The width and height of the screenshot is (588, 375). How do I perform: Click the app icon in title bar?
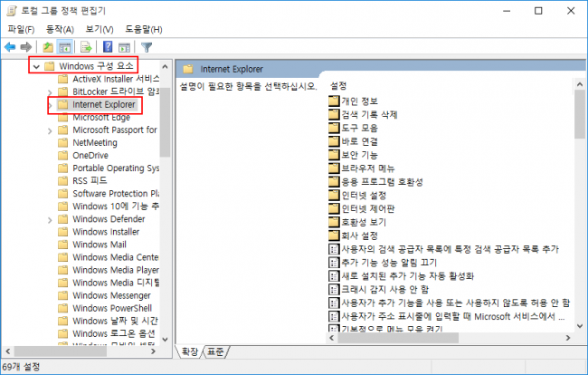(12, 11)
